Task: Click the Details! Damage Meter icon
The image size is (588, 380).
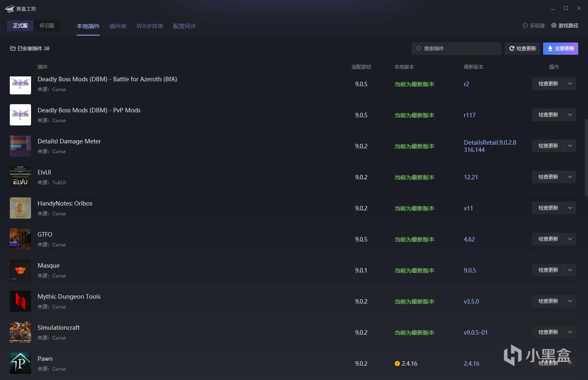Action: (x=20, y=146)
